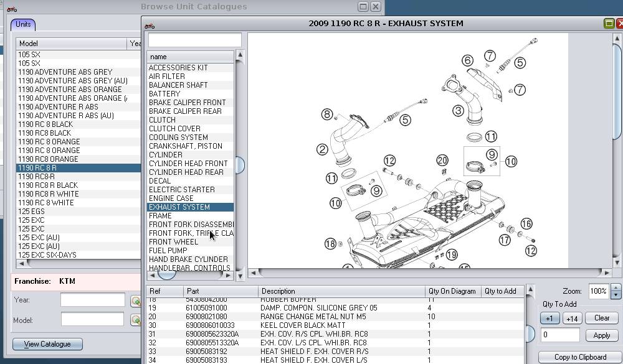
Task: Decrease Zoom using the down stepper arrow
Action: click(614, 293)
